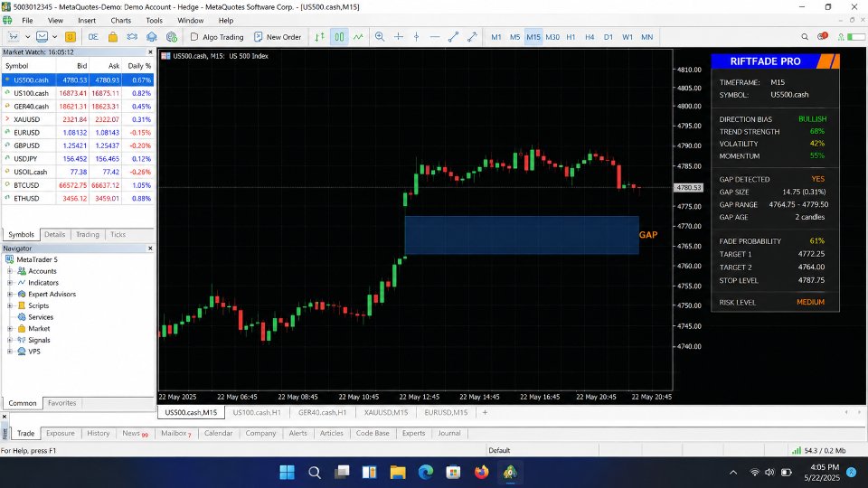Open the new chart toolbar icon
The image size is (868, 488).
[14, 37]
